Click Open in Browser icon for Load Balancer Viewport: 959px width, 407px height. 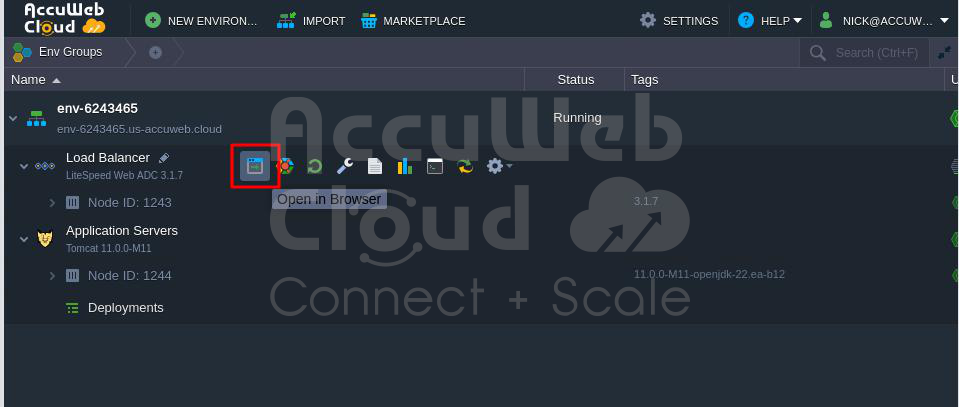point(255,166)
